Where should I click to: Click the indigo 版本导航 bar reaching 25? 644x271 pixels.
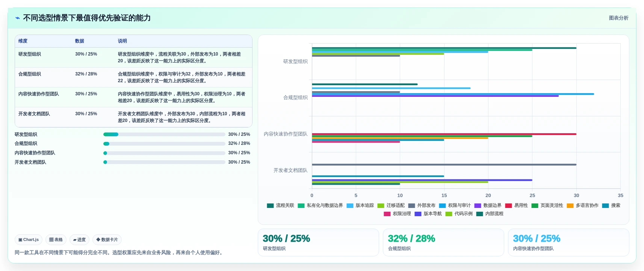422,180
